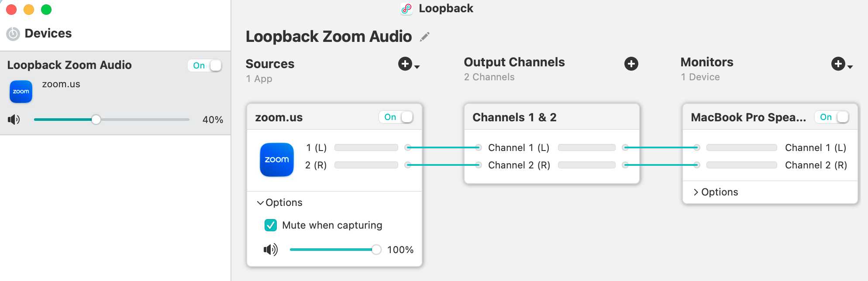Image resolution: width=868 pixels, height=281 pixels.
Task: Click the speaker icon beside 40% volume
Action: tap(14, 120)
